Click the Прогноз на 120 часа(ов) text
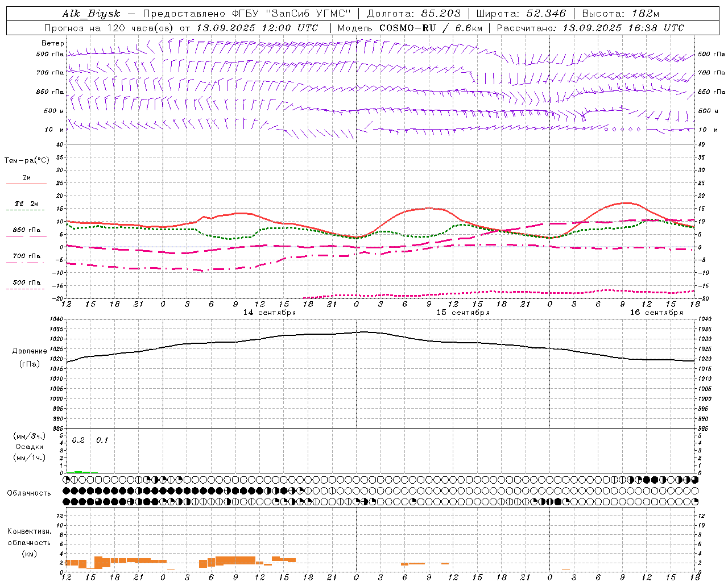Image resolution: width=728 pixels, height=582 pixels. point(109,28)
